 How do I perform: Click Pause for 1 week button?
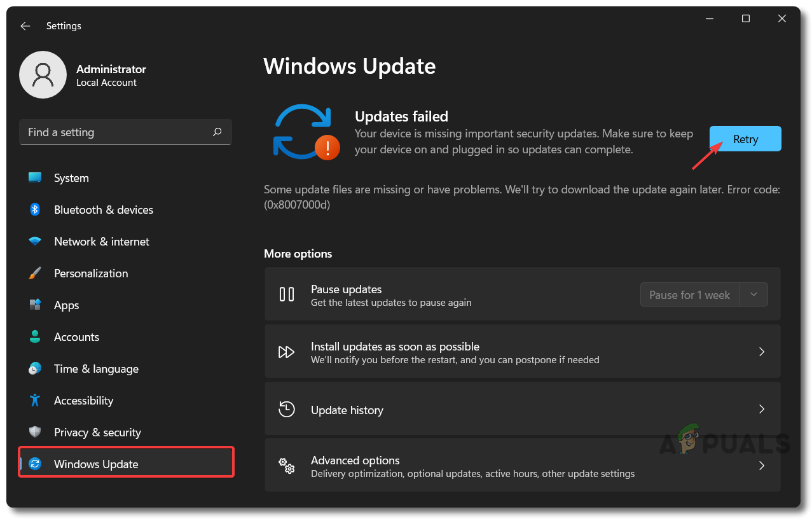coord(690,295)
